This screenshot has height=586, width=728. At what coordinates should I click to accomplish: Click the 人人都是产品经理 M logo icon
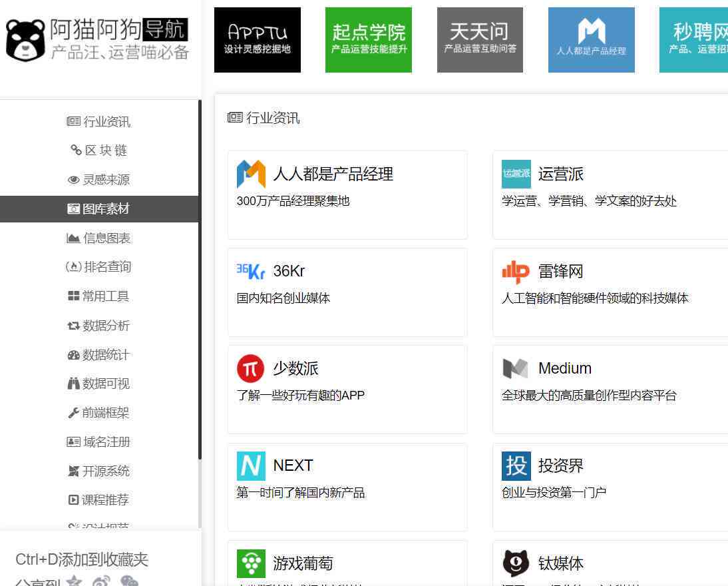[251, 174]
